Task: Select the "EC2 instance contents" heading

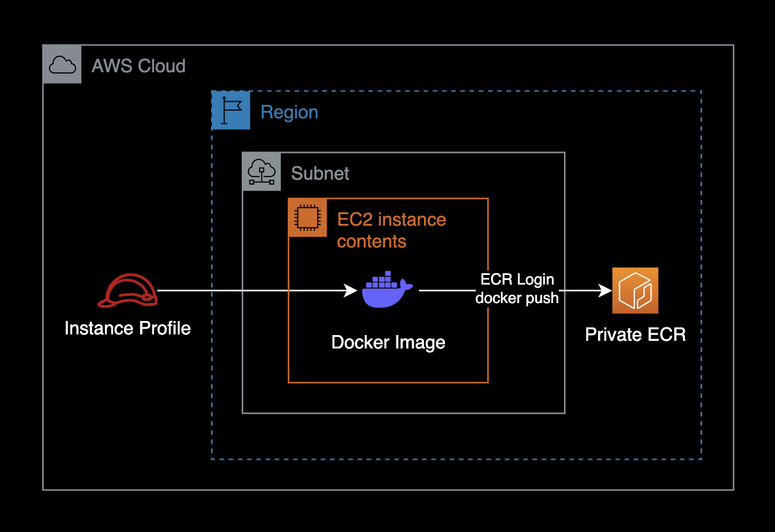Action: [x=391, y=230]
